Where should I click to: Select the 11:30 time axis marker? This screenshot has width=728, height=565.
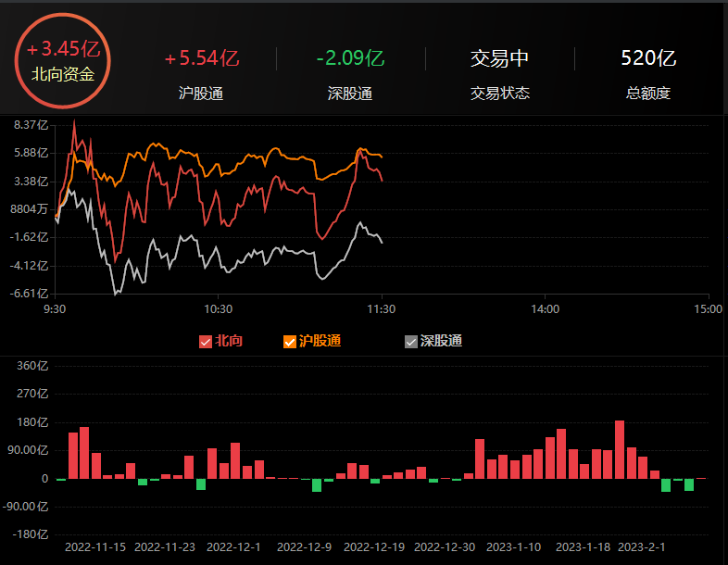point(382,309)
